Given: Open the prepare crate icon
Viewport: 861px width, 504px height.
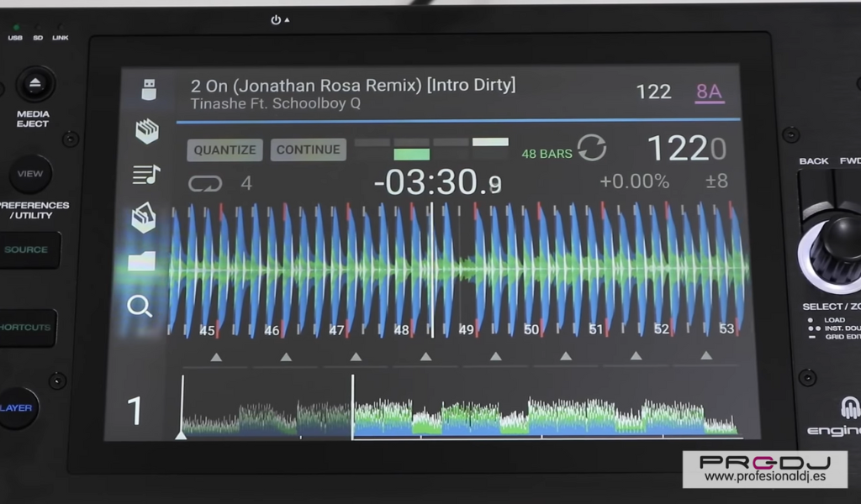Looking at the screenshot, I should pyautogui.click(x=144, y=218).
